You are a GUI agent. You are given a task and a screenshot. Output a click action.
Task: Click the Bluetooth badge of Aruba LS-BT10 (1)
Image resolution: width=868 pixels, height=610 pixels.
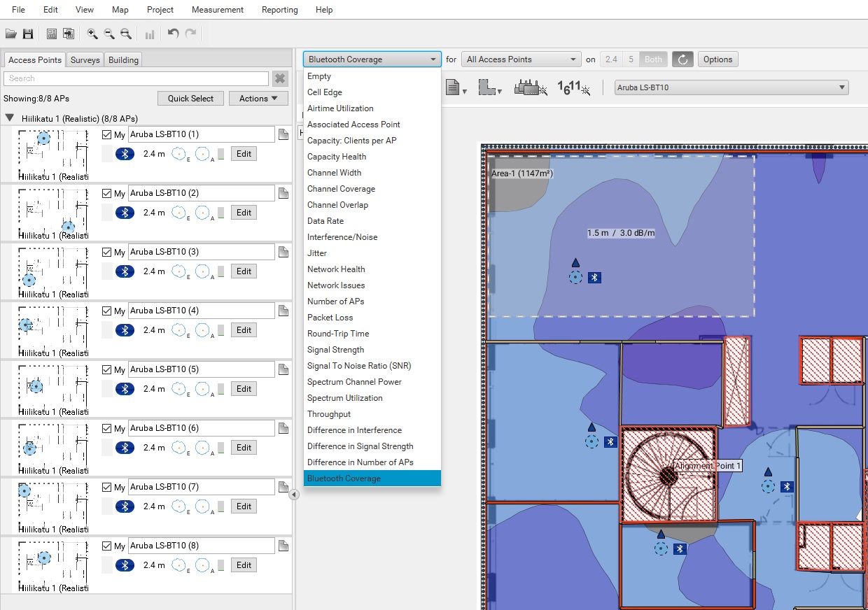point(125,154)
